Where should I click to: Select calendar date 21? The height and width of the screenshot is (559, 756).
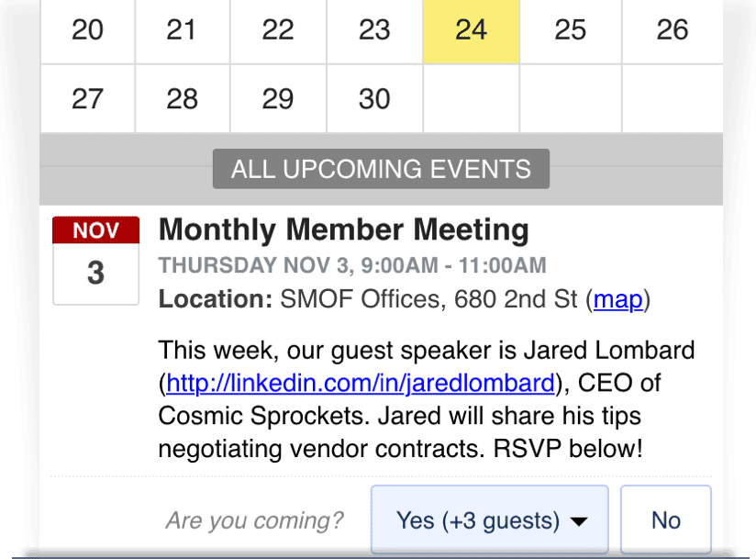[182, 30]
